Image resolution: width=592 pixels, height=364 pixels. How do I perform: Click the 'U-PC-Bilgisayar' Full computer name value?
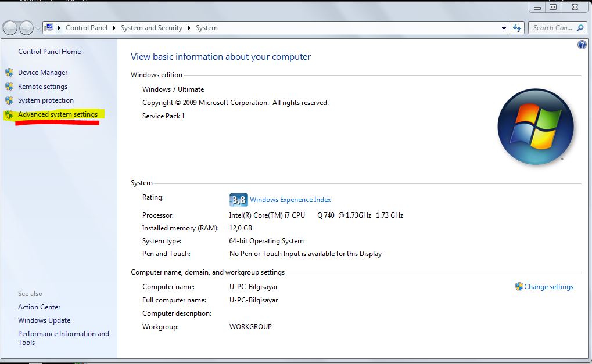[253, 300]
